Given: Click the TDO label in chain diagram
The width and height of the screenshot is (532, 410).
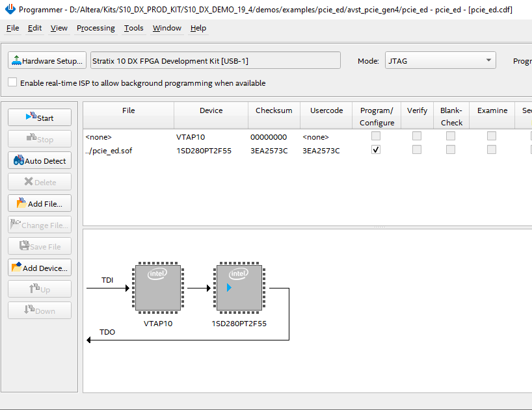Looking at the screenshot, I should pyautogui.click(x=107, y=332).
